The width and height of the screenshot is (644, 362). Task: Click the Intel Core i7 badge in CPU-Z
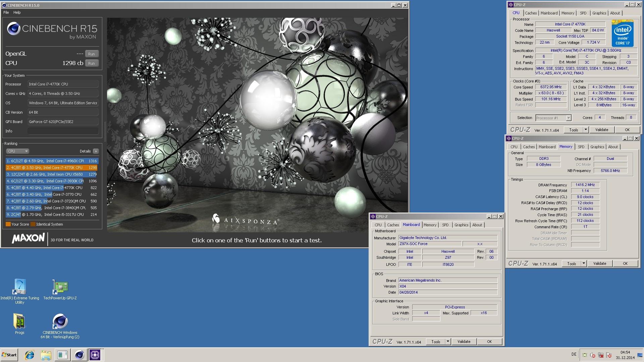click(x=623, y=33)
